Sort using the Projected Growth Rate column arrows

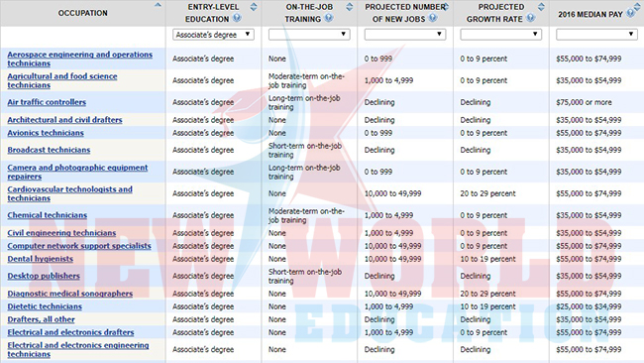[x=541, y=7]
